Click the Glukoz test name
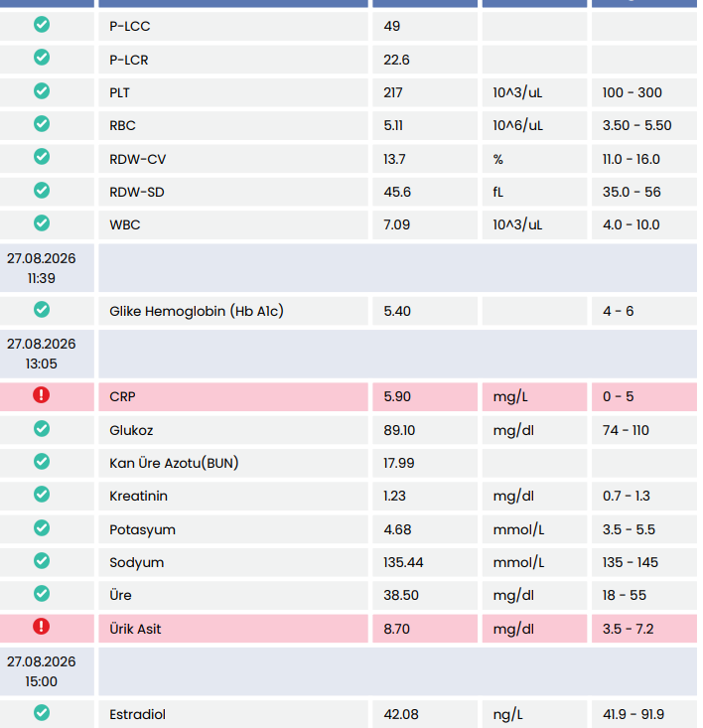This screenshot has height=728, width=703. (131, 430)
